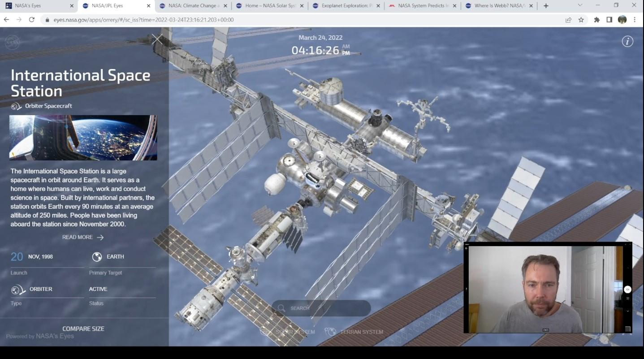Click the COMPARE SIZE button

pos(83,329)
